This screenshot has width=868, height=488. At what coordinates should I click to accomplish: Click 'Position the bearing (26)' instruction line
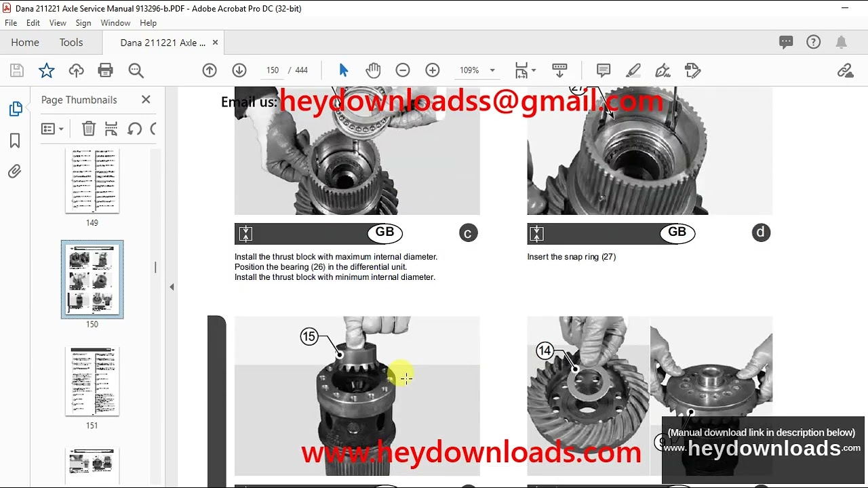(x=321, y=267)
